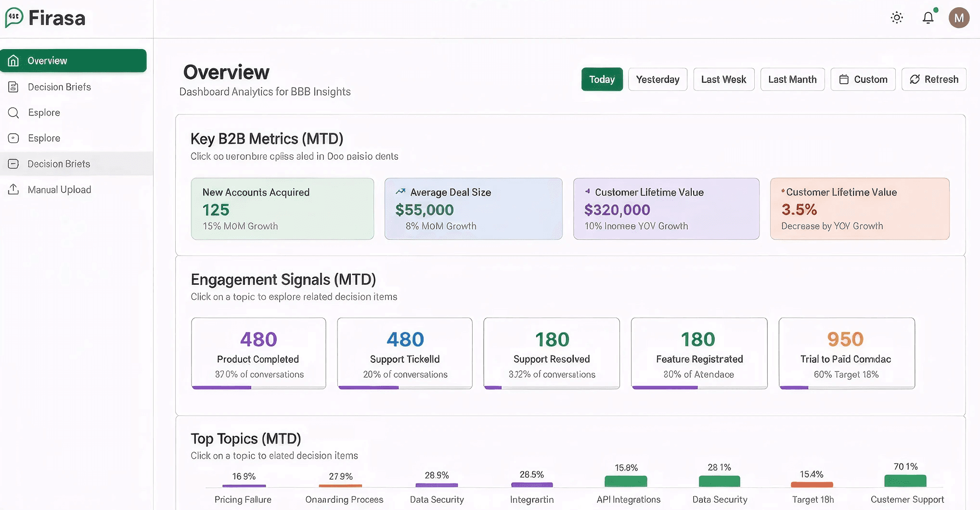Select the Trial to Paid signal card
Screen dimensions: 980x510
click(847, 353)
